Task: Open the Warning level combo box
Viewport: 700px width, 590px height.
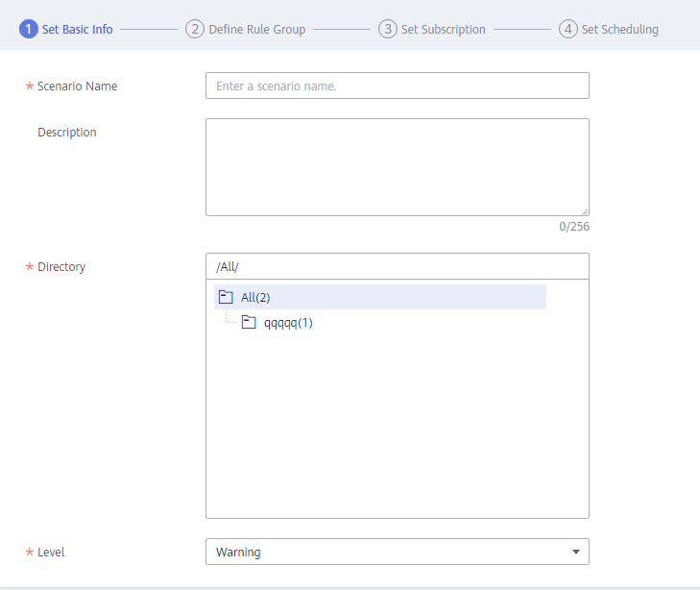Action: coord(398,552)
